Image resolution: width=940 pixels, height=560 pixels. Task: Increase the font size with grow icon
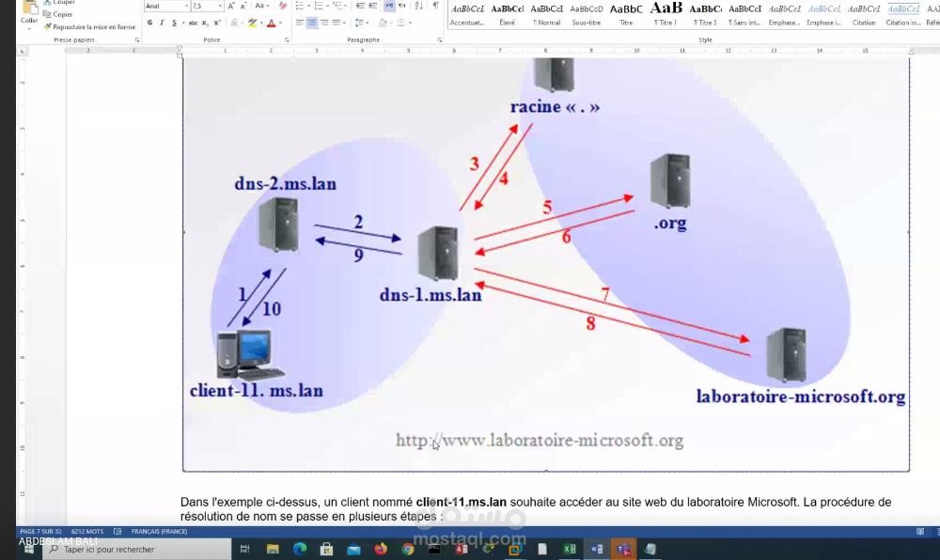(231, 6)
